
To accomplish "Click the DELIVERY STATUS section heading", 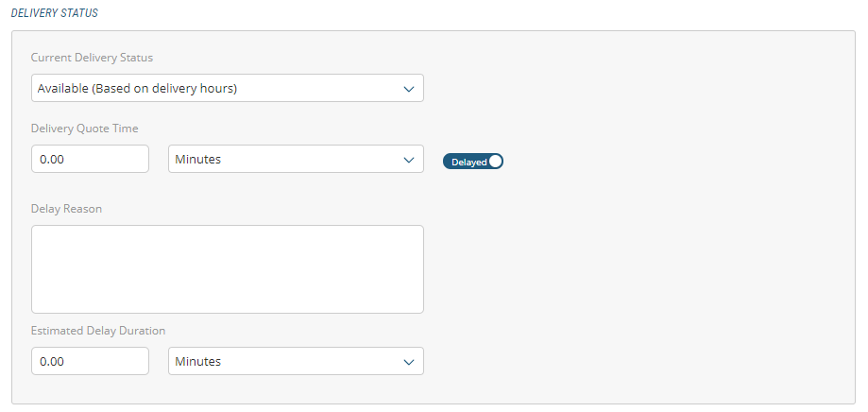I will pos(54,13).
